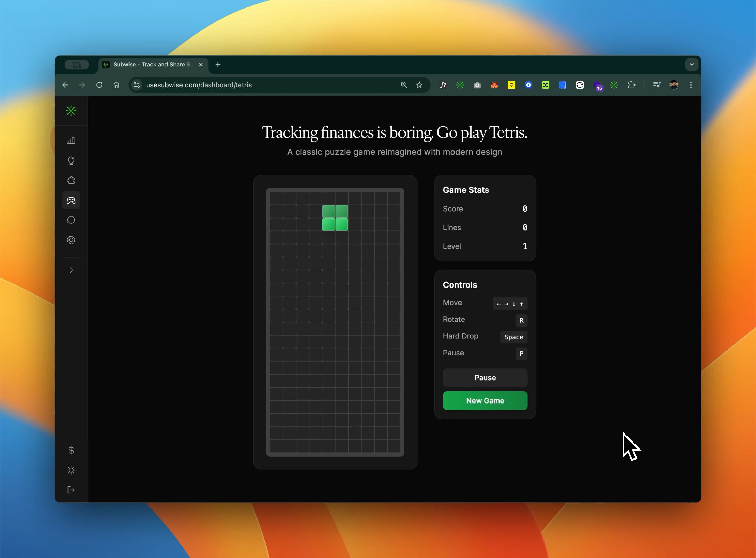Click the P key hint for Pause
756x558 pixels.
[x=521, y=353]
